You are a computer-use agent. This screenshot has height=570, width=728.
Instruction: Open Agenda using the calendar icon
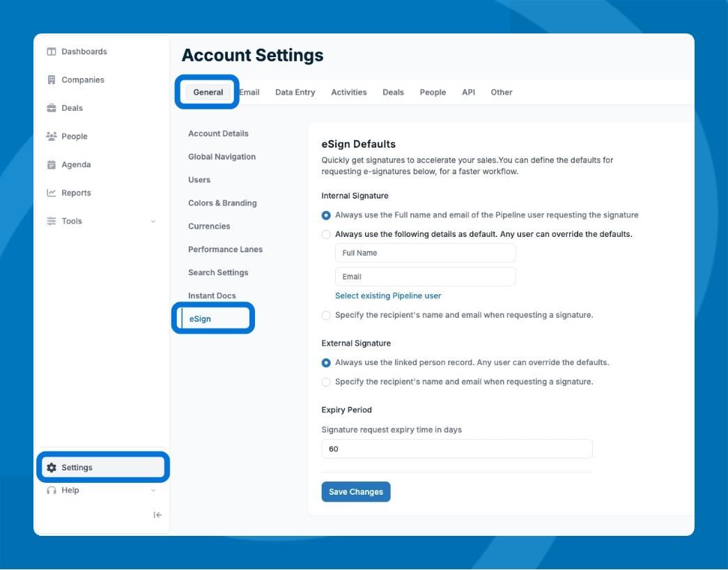52,165
